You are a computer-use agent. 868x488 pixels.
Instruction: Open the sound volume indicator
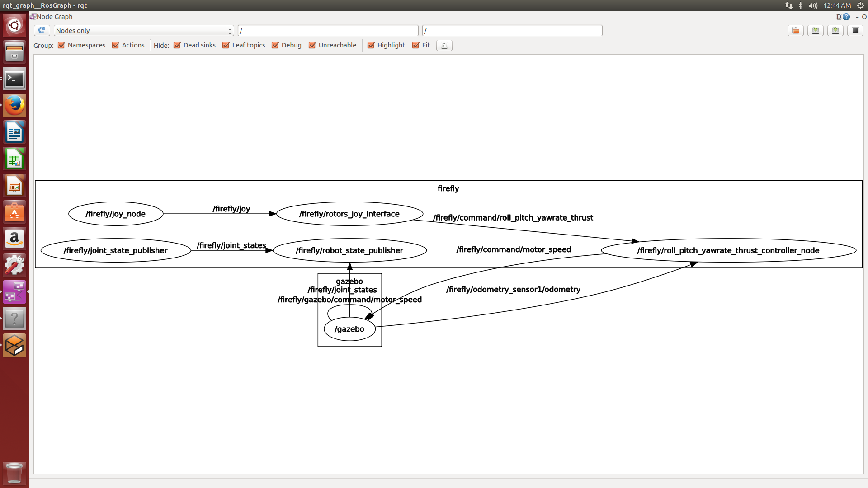click(813, 5)
